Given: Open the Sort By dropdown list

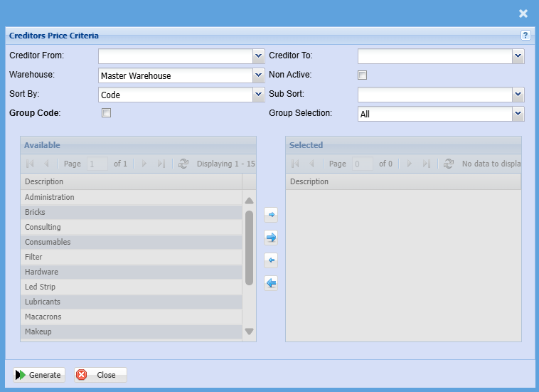Looking at the screenshot, I should click(258, 95).
